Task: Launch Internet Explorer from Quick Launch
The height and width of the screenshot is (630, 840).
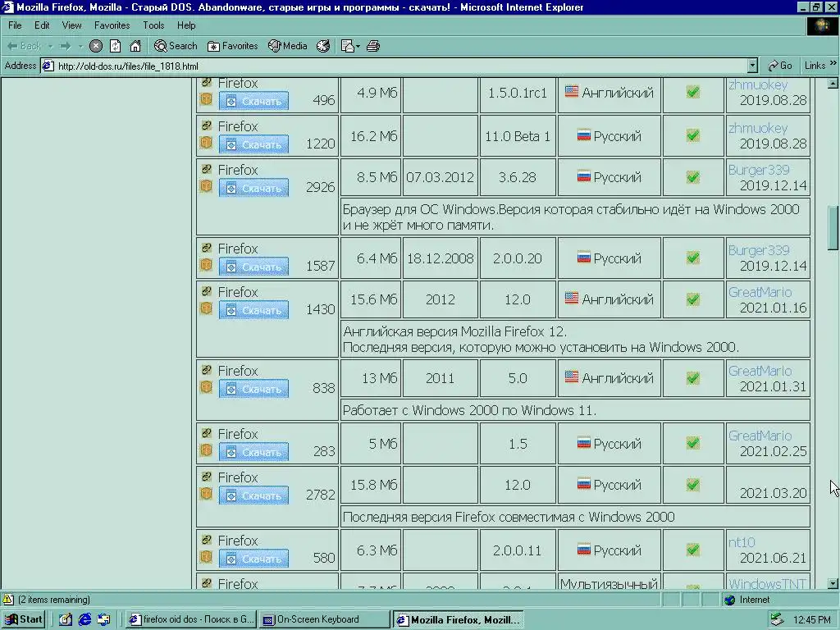Action: coord(84,619)
